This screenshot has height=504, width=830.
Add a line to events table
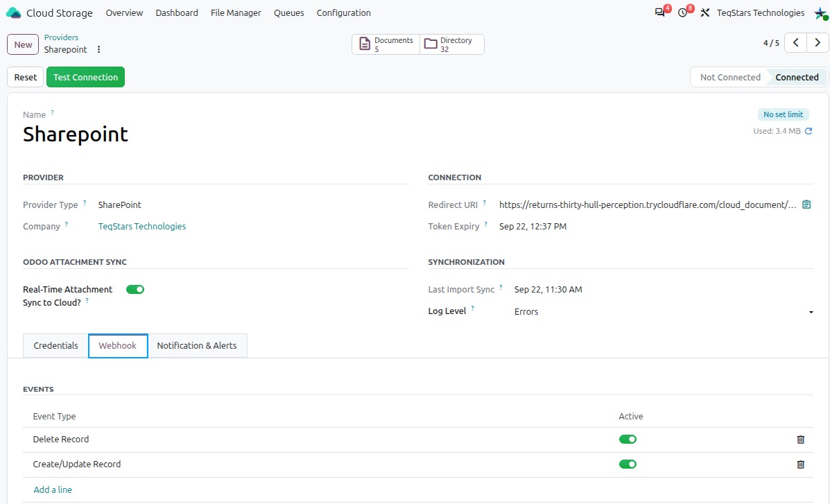point(53,489)
